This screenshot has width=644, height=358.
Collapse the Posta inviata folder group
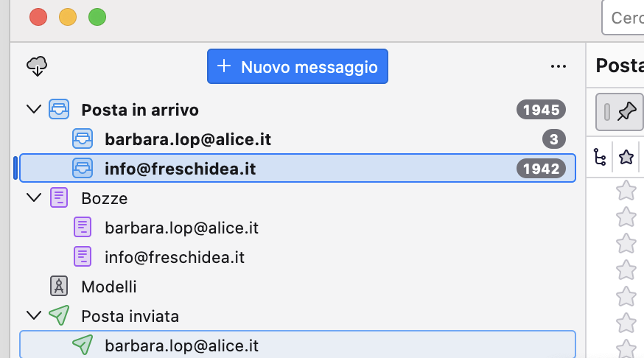click(34, 316)
